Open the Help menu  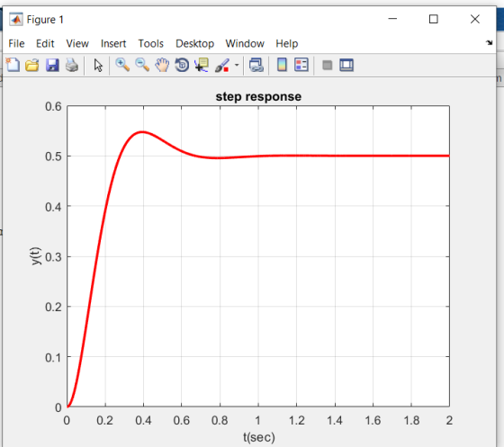[287, 43]
